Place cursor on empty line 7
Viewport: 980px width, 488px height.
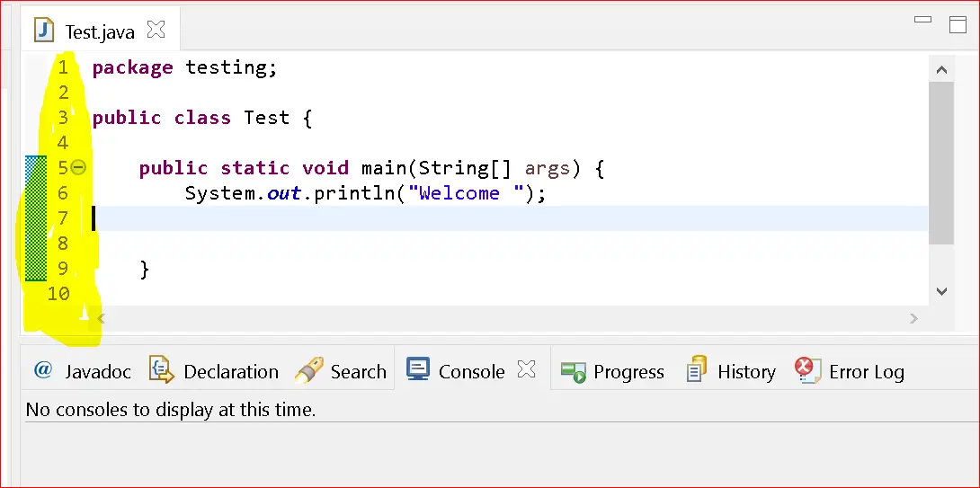pyautogui.click(x=510, y=218)
